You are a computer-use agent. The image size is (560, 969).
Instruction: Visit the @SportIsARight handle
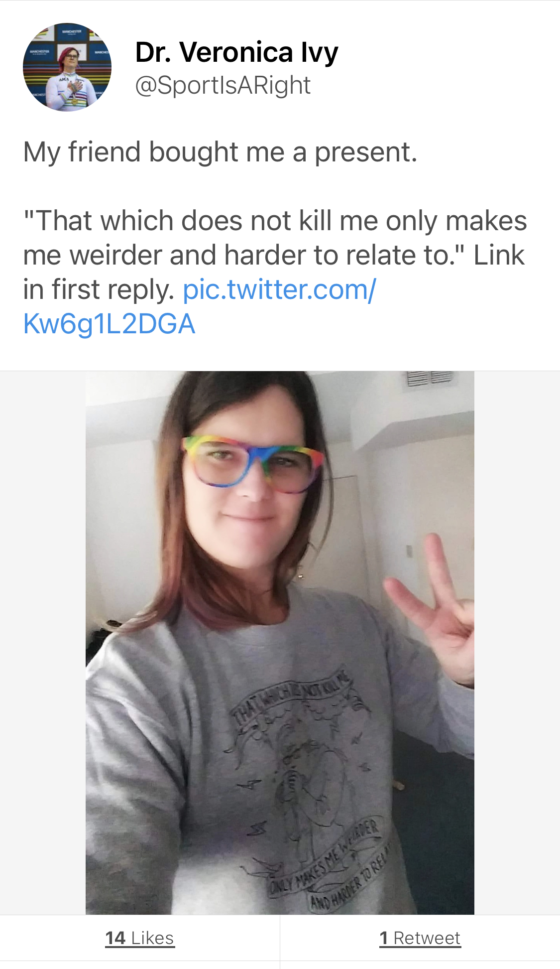(223, 85)
